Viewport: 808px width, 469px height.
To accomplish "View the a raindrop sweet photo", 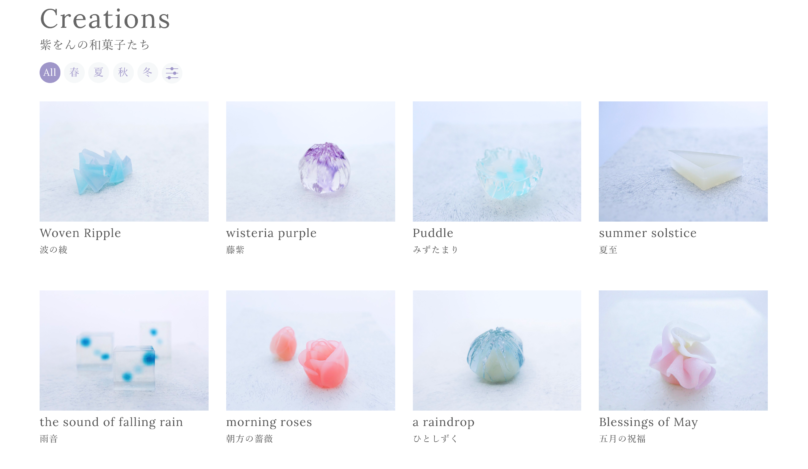I will 497,350.
